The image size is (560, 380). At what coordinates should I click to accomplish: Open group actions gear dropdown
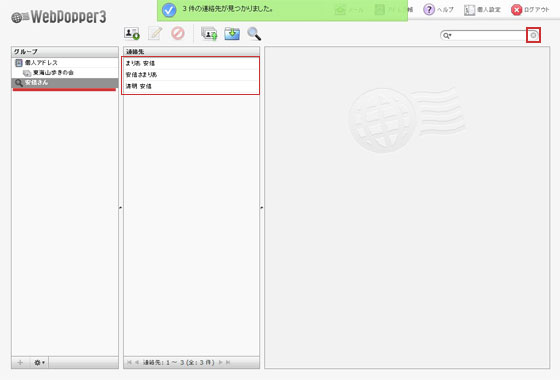(39, 362)
